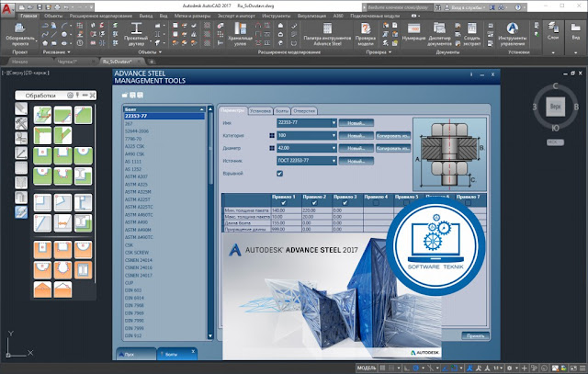Screen dimensions: 588x374
Task: Open the Категория dropdown showing 100
Action: point(306,135)
